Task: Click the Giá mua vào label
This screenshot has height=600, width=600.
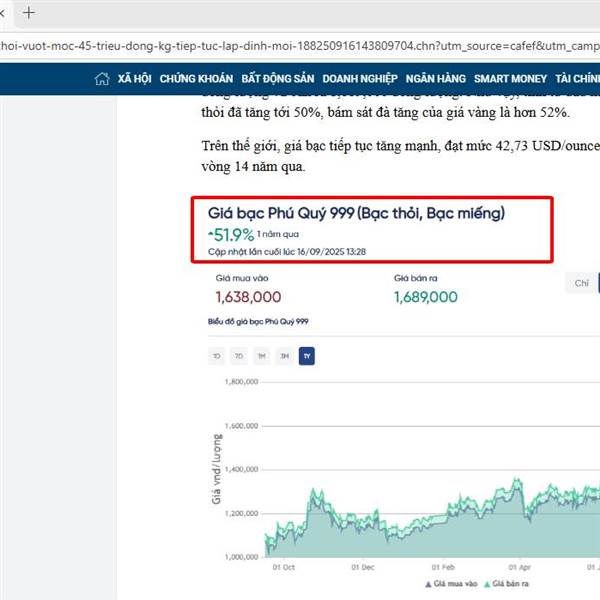Action: tap(242, 278)
